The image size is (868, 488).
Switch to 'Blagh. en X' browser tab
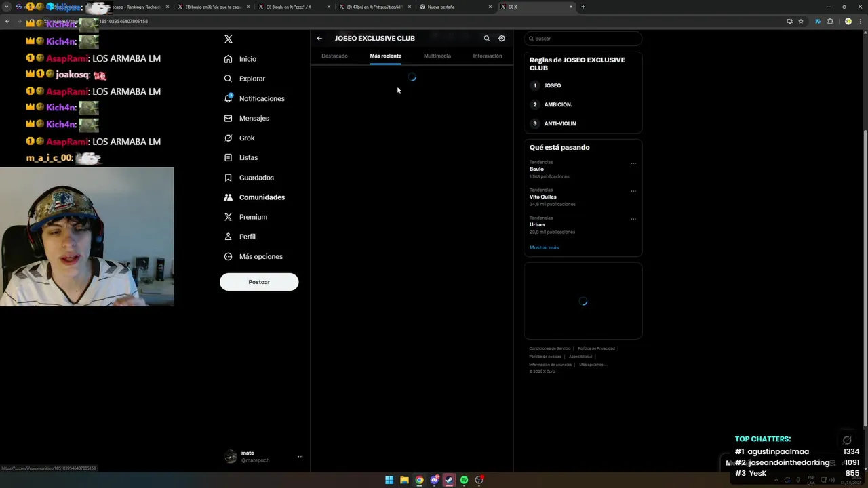tap(294, 7)
